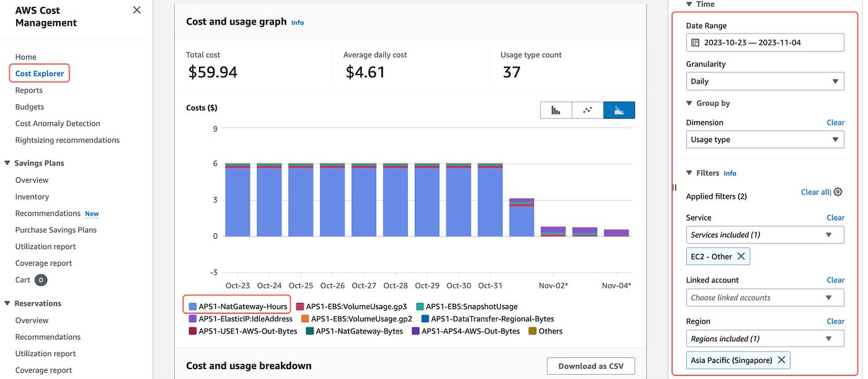Click the panel resize handle icon
This screenshot has width=868, height=379.
pos(675,188)
